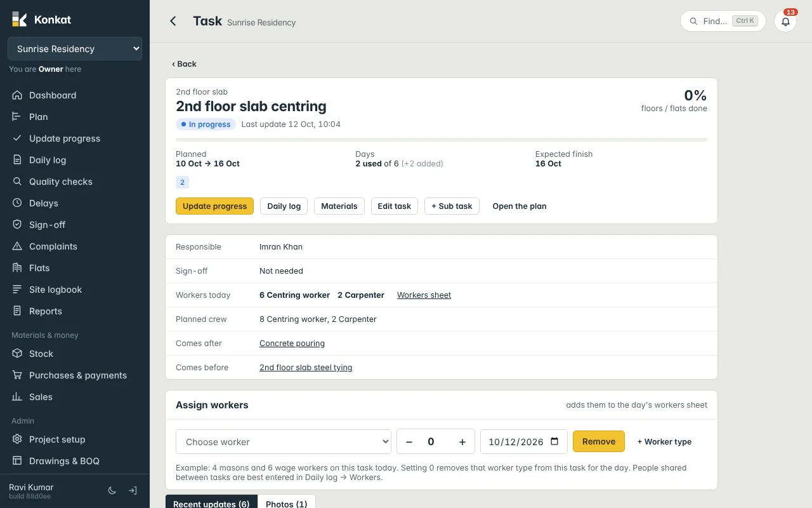The image size is (812, 508).
Task: Open Reports in sidebar
Action: (x=75, y=311)
